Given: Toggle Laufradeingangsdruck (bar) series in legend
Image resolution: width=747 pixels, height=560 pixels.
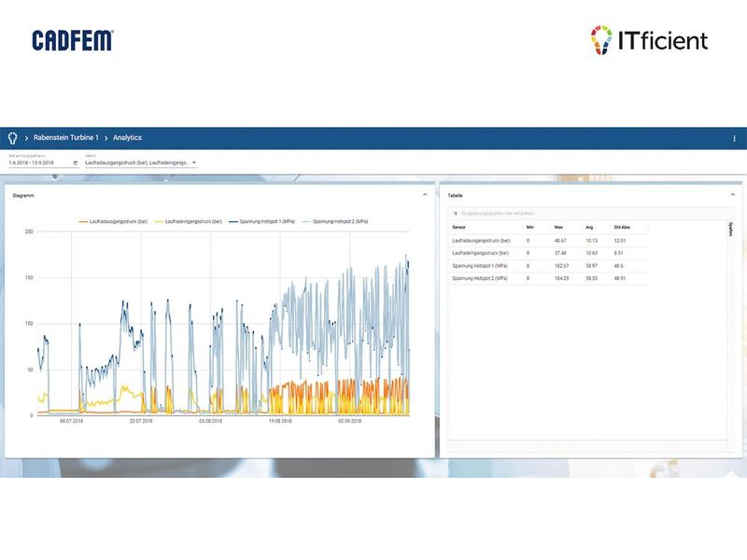Looking at the screenshot, I should coord(189,221).
